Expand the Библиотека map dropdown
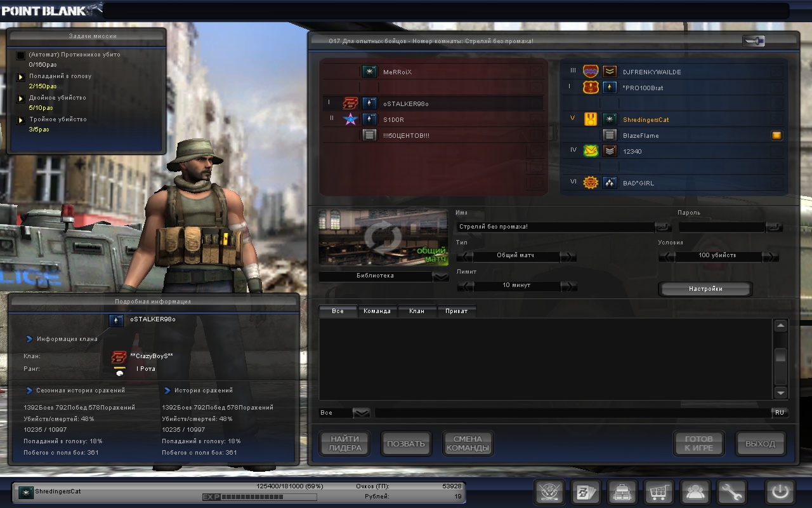Viewport: 812px width, 508px height. (x=440, y=276)
